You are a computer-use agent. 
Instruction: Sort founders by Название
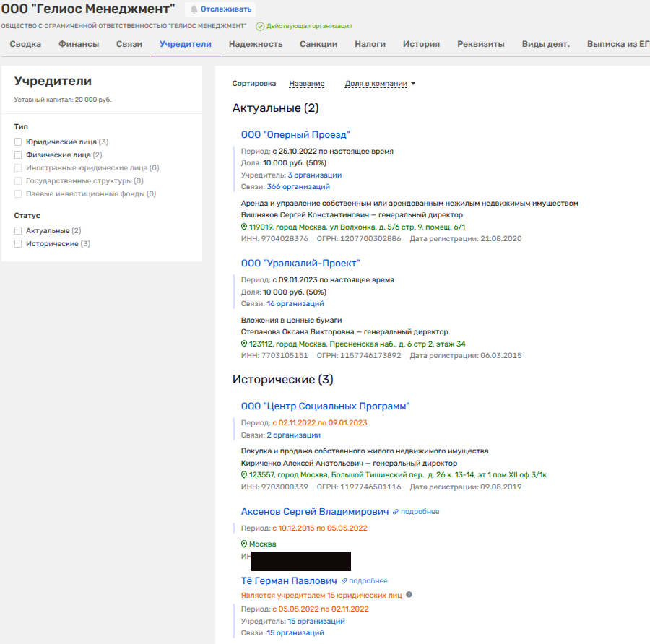pyautogui.click(x=306, y=84)
